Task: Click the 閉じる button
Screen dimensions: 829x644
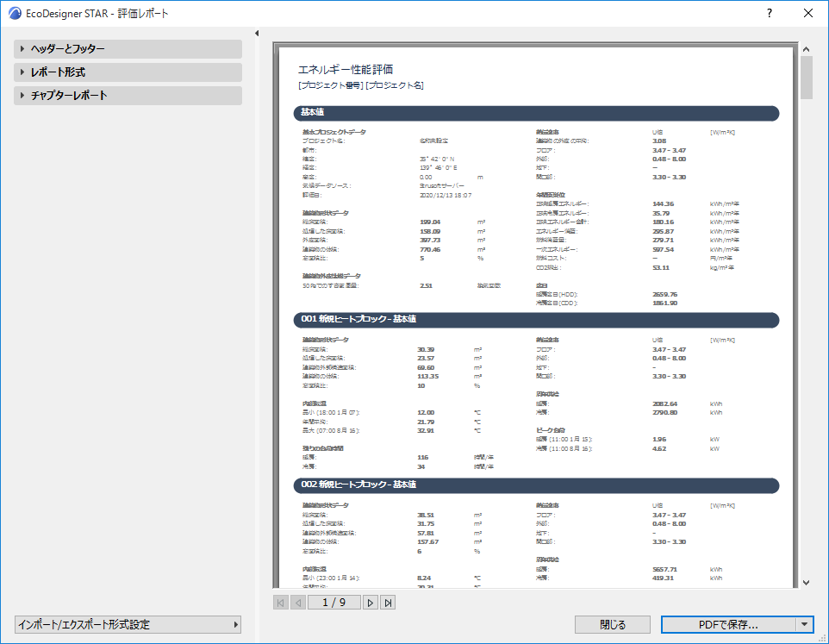Action: (x=612, y=624)
